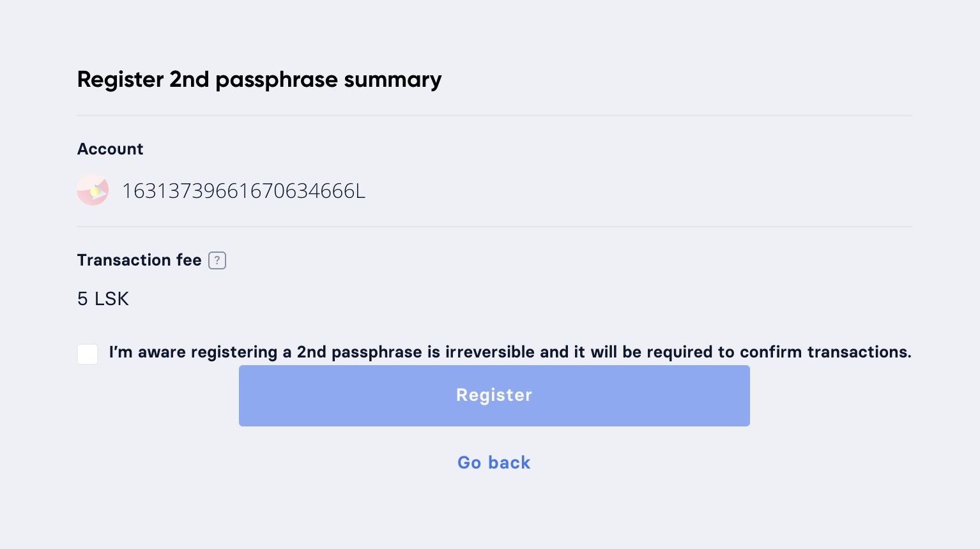Image resolution: width=980 pixels, height=549 pixels.
Task: Click the '5 LSK' fee amount
Action: [x=103, y=299]
